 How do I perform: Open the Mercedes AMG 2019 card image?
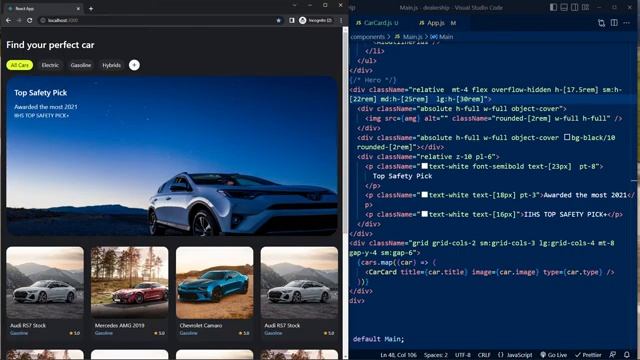coord(129,282)
